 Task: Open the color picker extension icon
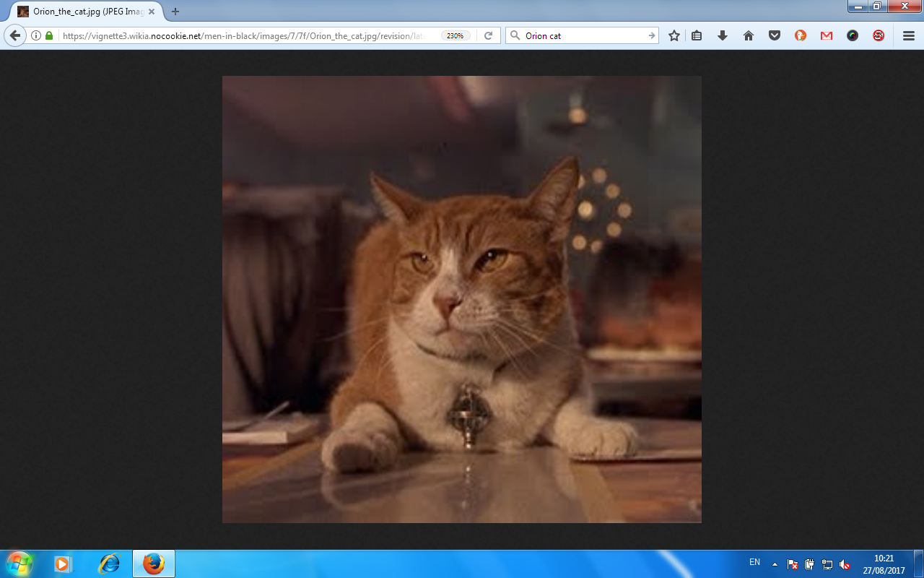pyautogui.click(x=853, y=35)
